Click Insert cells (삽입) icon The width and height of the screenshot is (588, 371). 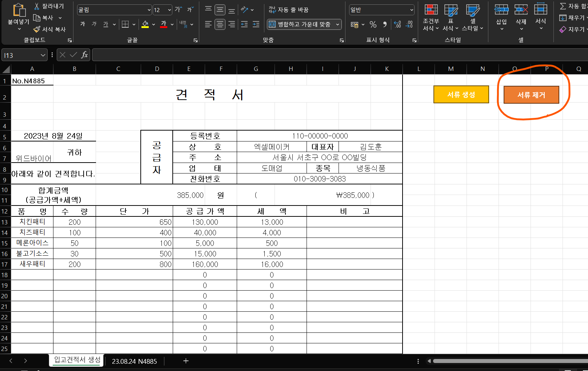[501, 9]
